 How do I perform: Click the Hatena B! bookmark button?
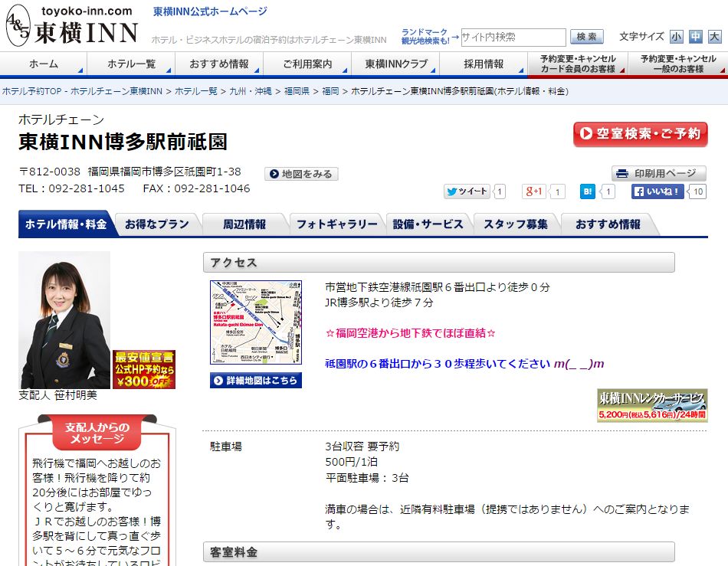pyautogui.click(x=587, y=191)
